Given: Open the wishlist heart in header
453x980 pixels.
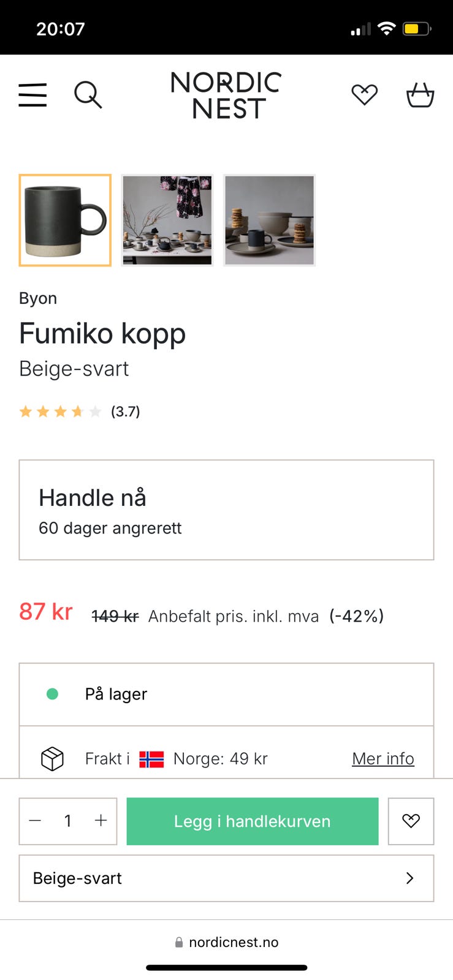Looking at the screenshot, I should (x=364, y=95).
